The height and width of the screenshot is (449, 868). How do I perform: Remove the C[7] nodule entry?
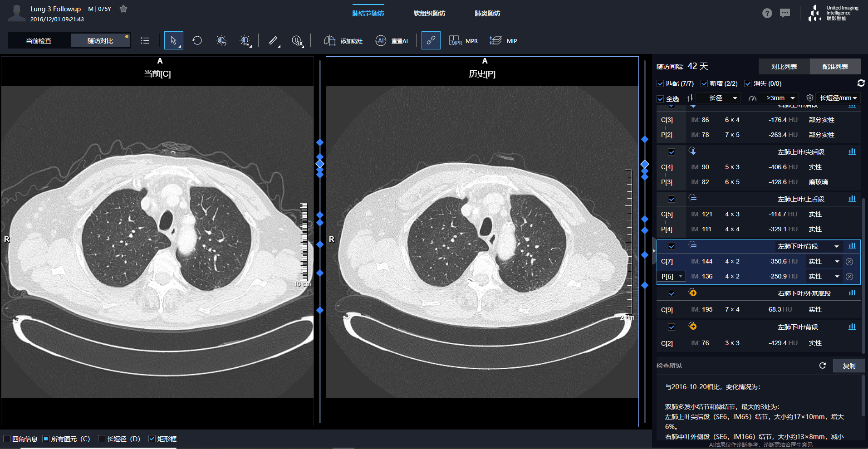[x=849, y=261]
